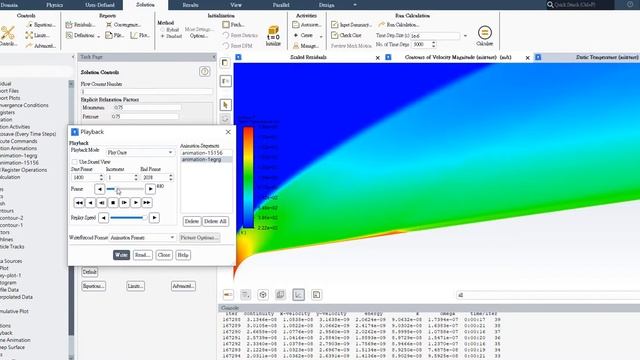Adjust the Increment stepper arrows
The image size is (640, 360).
[136, 178]
